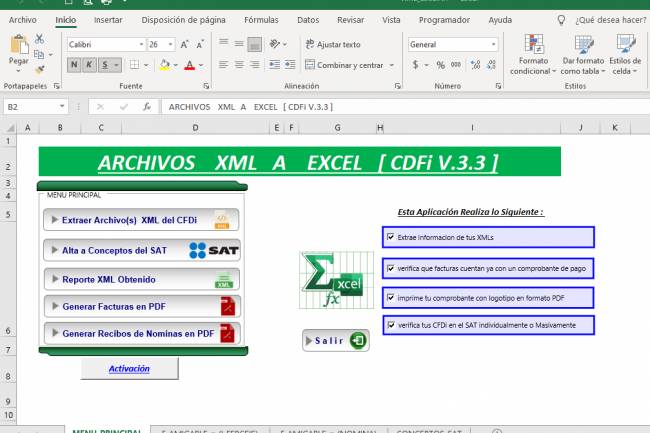The width and height of the screenshot is (650, 433).
Task: Switch to the Programador tab
Action: tap(444, 20)
